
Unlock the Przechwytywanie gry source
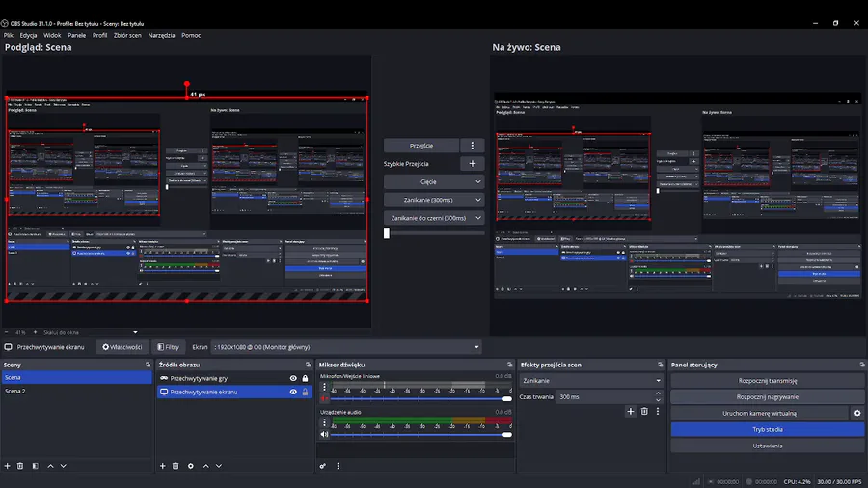[x=305, y=378]
